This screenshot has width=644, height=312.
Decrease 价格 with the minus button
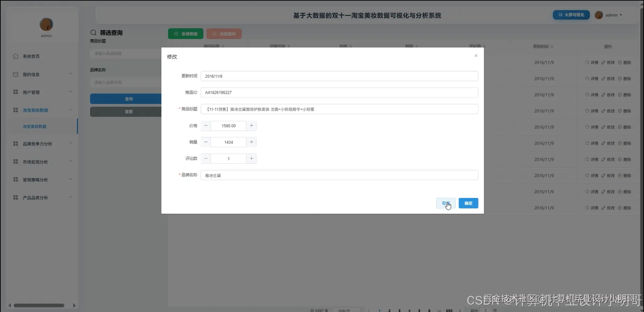pos(206,126)
